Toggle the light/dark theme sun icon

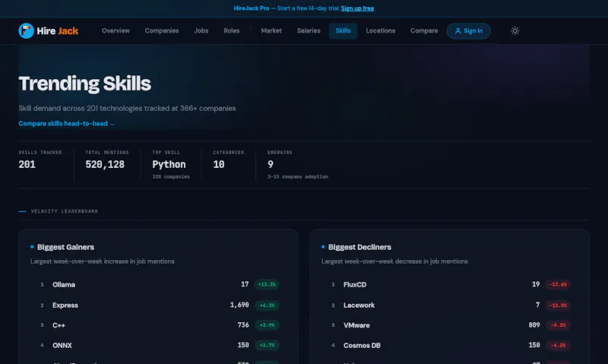pyautogui.click(x=515, y=31)
